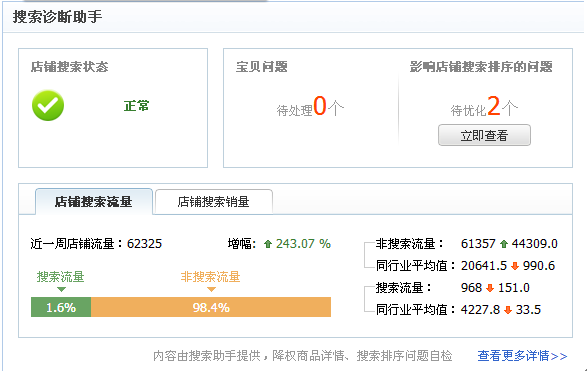The width and height of the screenshot is (587, 371).
Task: Click the green checkmark status icon
Action: click(x=48, y=106)
